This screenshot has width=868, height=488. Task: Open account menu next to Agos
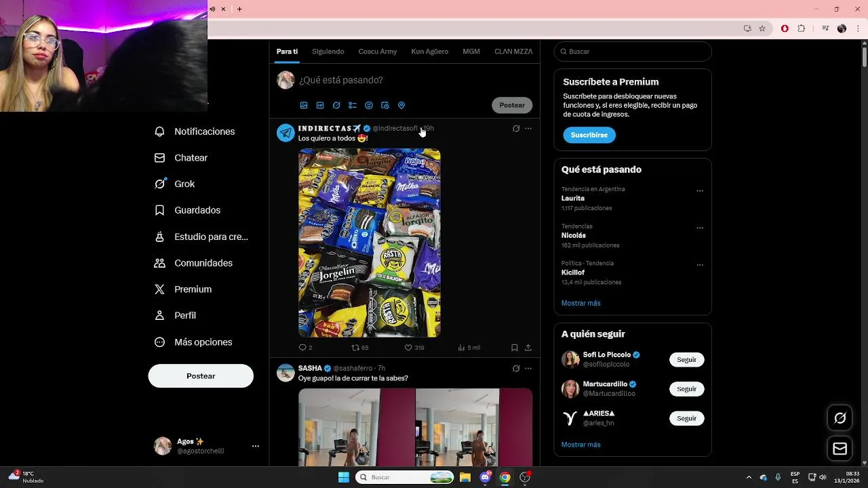[x=256, y=446]
